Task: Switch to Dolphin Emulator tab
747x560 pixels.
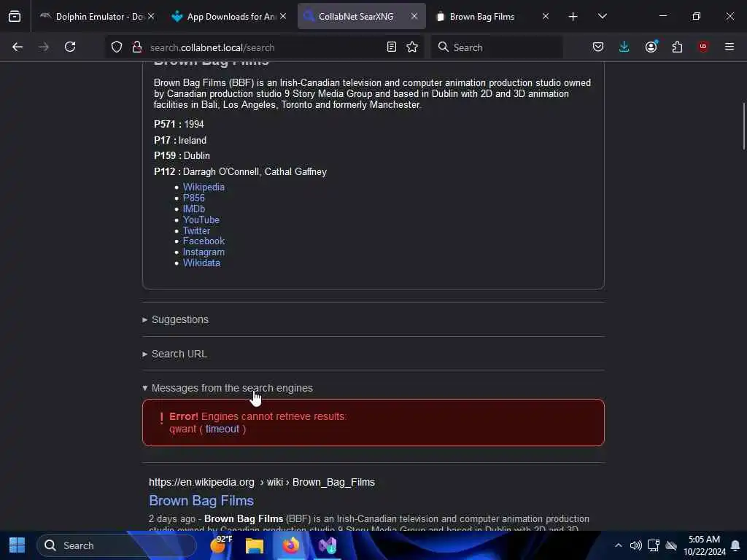Action: (97, 16)
